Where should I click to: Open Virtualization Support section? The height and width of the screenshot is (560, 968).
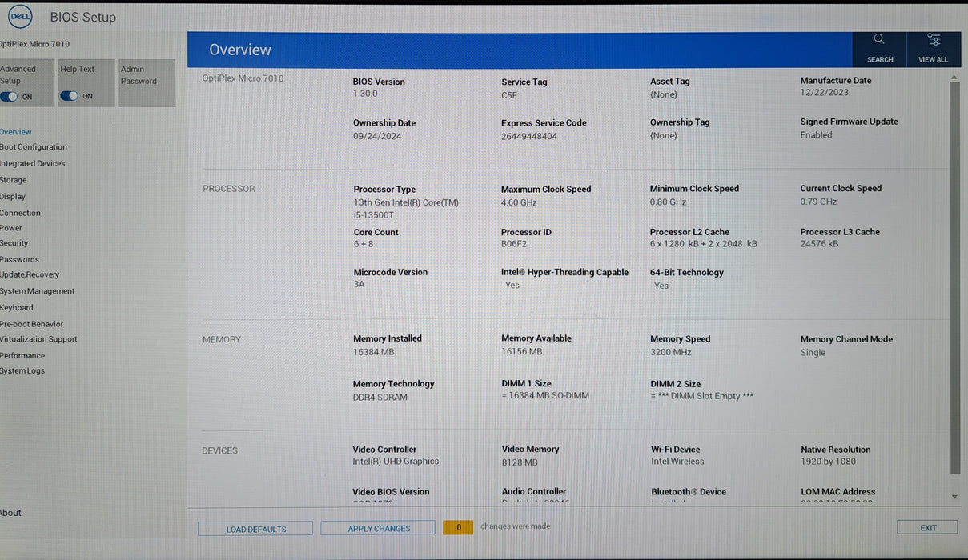39,340
